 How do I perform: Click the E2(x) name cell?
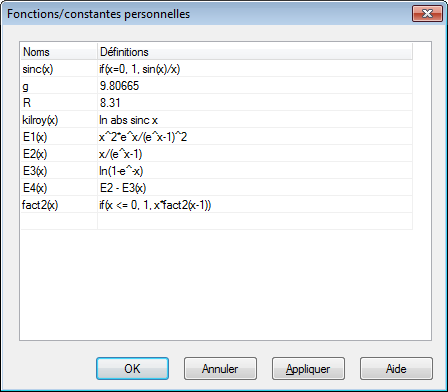pyautogui.click(x=59, y=154)
